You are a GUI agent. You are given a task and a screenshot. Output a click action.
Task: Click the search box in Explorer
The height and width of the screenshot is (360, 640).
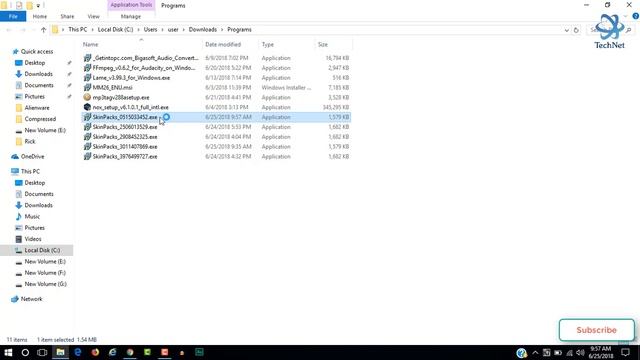tap(611, 30)
